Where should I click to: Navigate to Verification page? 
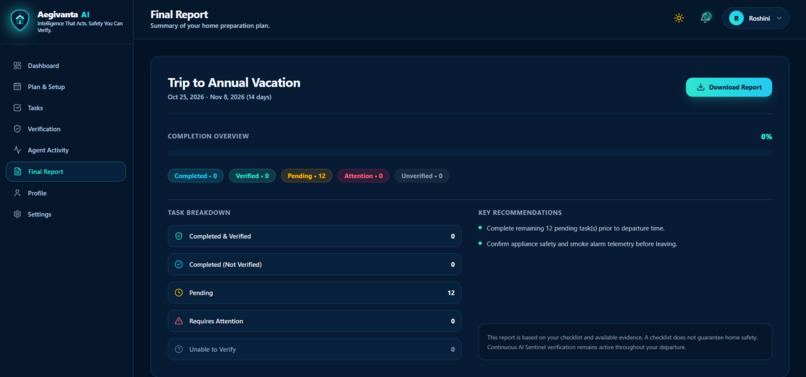coord(66,129)
